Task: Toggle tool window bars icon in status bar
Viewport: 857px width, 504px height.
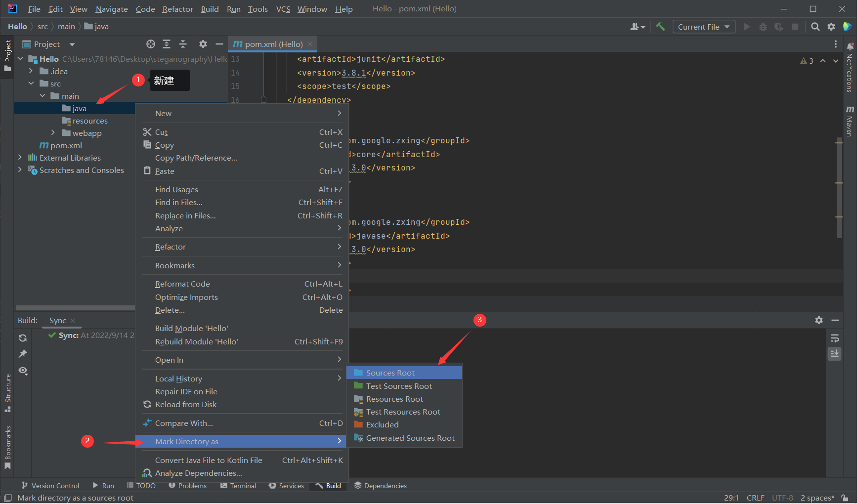Action: [8, 498]
